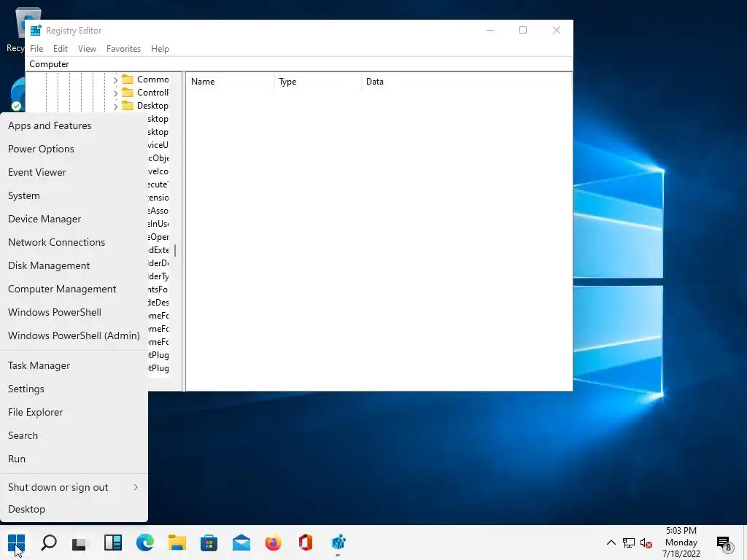Screen dimensions: 747x560
Task: Launch Windows PowerShell (Admin)
Action: (74, 335)
